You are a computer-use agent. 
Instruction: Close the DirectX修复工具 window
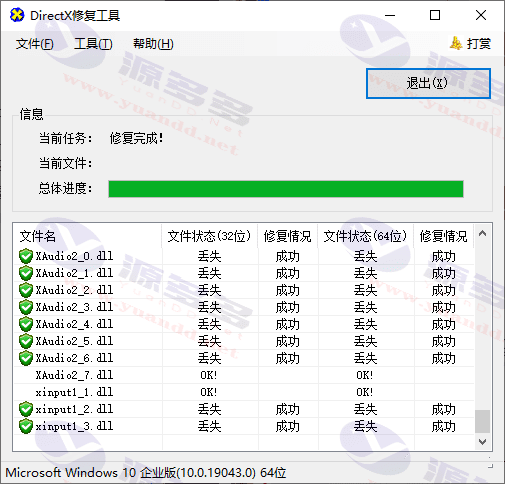[481, 15]
